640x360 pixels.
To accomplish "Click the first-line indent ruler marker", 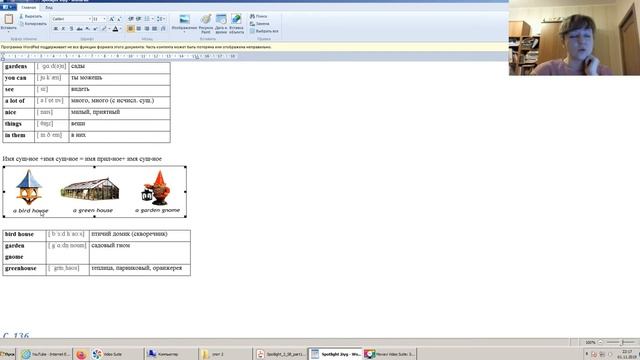I will (x=3, y=55).
